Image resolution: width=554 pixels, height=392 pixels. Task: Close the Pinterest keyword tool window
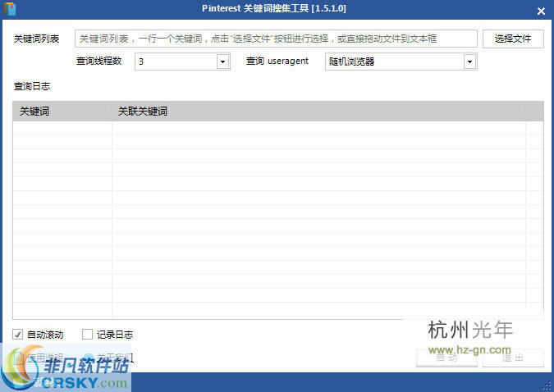541,11
